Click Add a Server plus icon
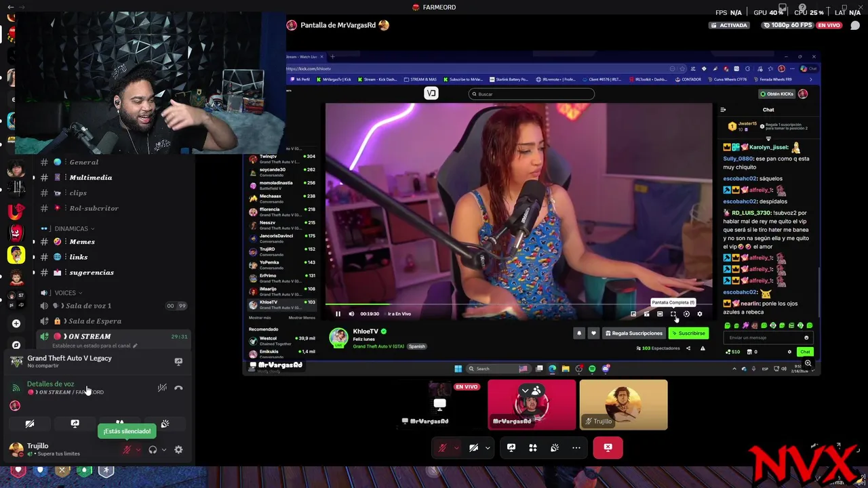The height and width of the screenshot is (488, 868). [16, 323]
